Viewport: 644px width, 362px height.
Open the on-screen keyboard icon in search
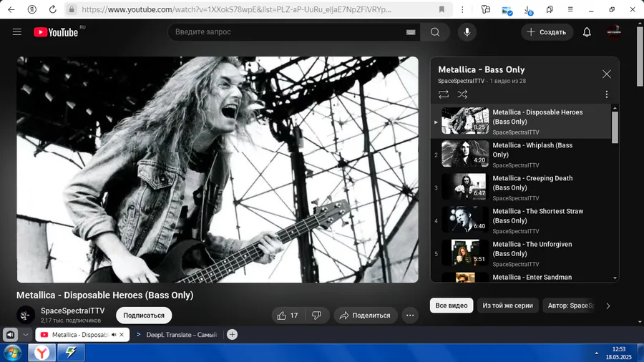[411, 32]
